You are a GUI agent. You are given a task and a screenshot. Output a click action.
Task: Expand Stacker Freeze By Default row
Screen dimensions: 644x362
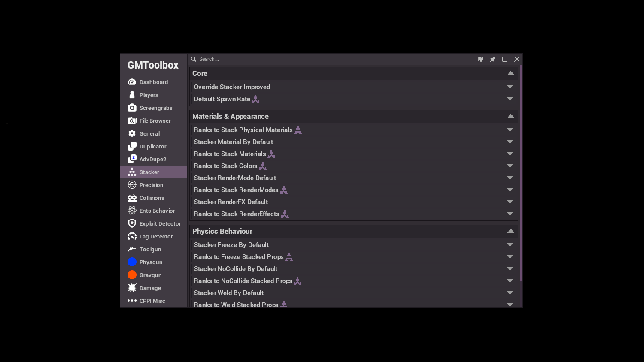[x=510, y=245]
